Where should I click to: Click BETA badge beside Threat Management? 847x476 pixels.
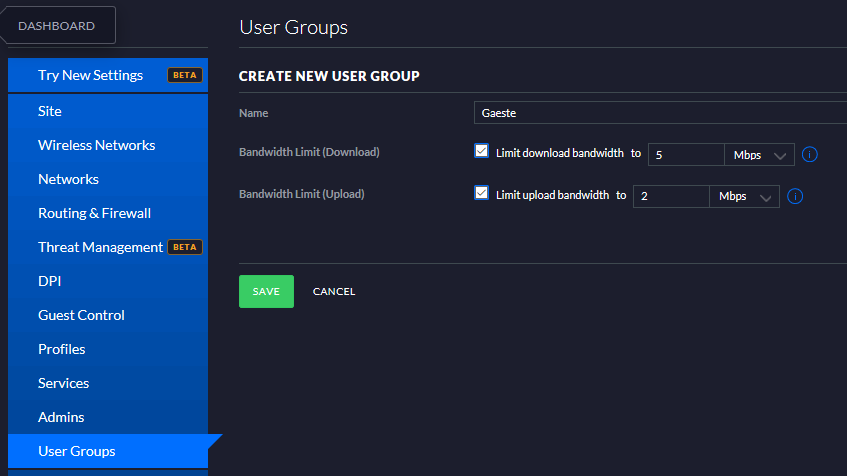(x=185, y=247)
